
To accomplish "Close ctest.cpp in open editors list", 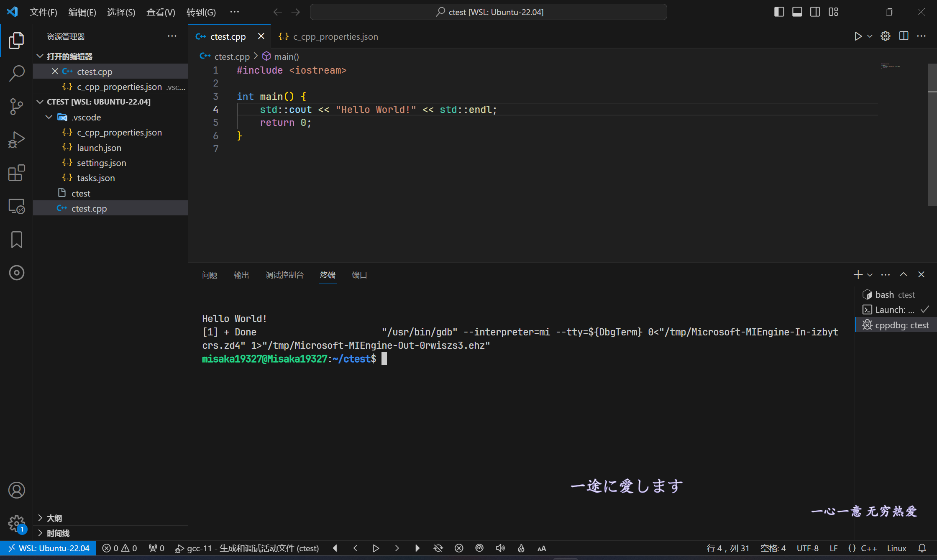I will (x=55, y=71).
